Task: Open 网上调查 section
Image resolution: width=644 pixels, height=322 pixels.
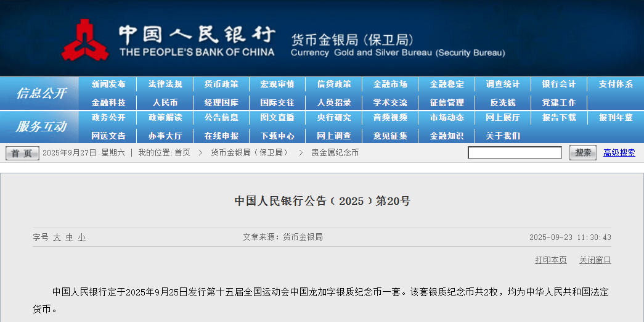Action: point(334,136)
